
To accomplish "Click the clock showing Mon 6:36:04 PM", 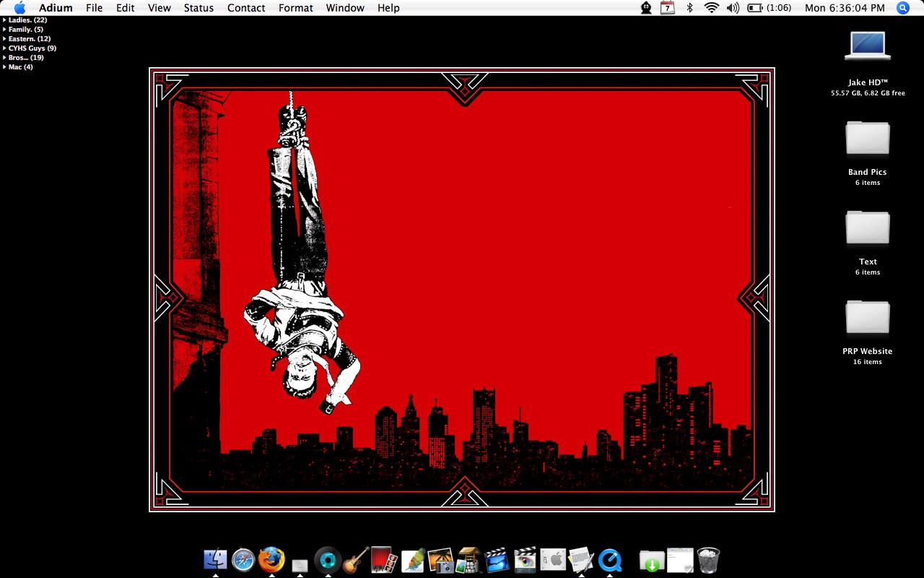I will [845, 8].
